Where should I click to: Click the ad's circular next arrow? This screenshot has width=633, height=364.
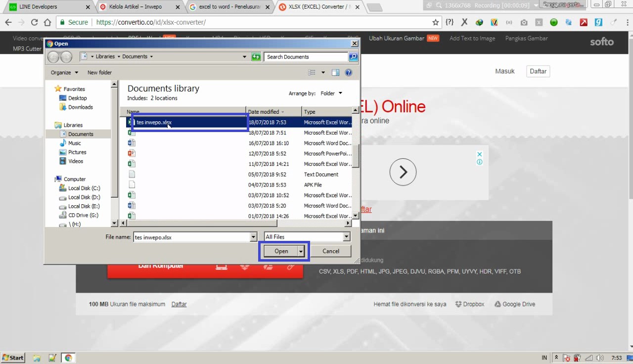click(x=403, y=172)
